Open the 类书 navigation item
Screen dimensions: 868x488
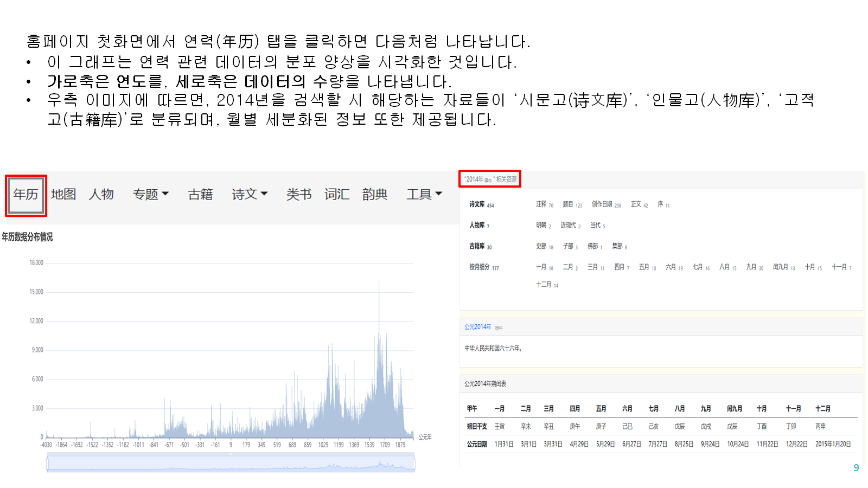[x=299, y=195]
